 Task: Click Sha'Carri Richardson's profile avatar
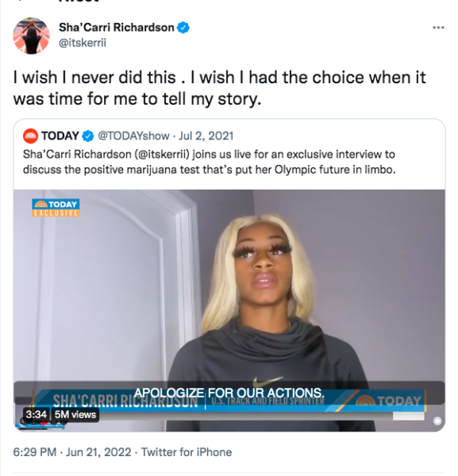click(x=31, y=36)
